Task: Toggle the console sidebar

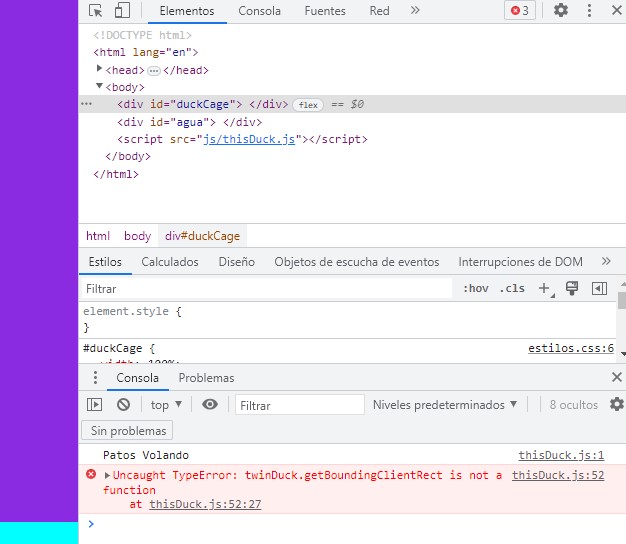Action: 94,405
